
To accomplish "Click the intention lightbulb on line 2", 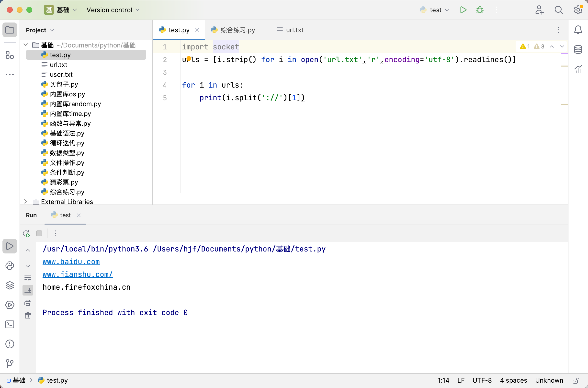I will tap(189, 59).
